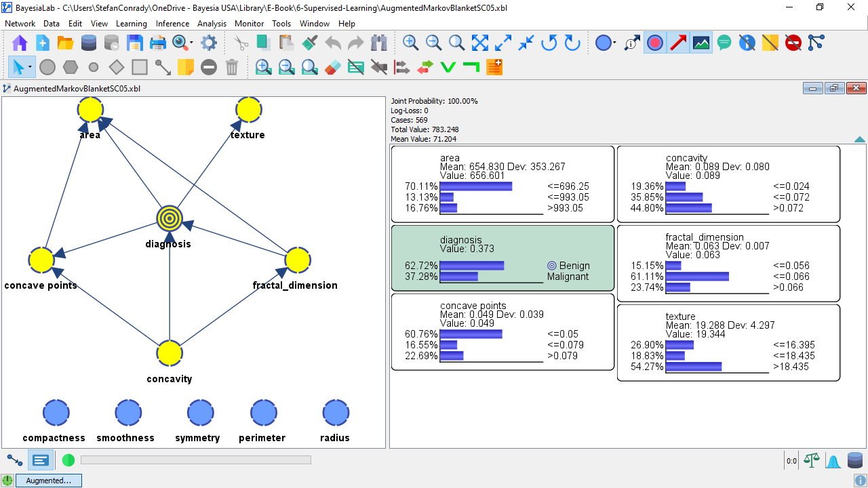This screenshot has width=868, height=488.
Task: Open the orange folder icon
Action: (x=66, y=43)
